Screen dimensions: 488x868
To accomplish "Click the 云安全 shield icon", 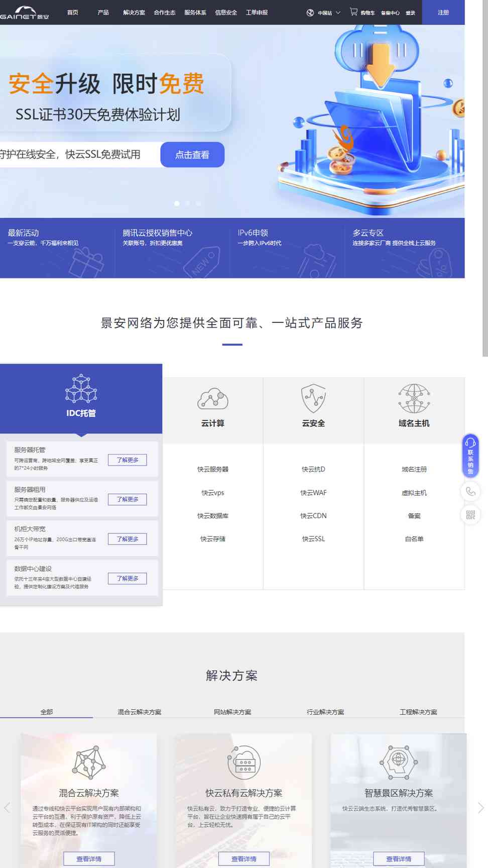I will (x=314, y=398).
